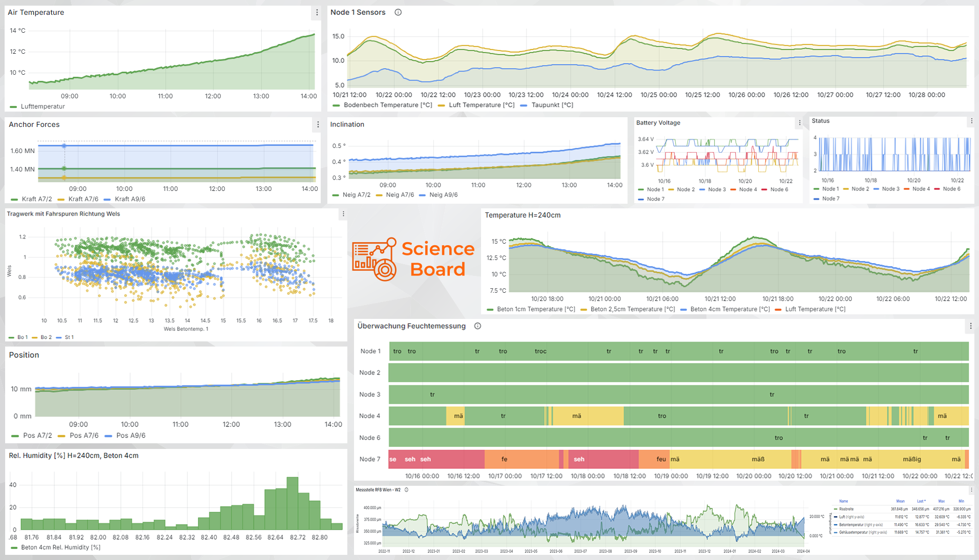This screenshot has width=979, height=560.
Task: Open the Battery Voltage panel menu icon
Action: coord(800,123)
